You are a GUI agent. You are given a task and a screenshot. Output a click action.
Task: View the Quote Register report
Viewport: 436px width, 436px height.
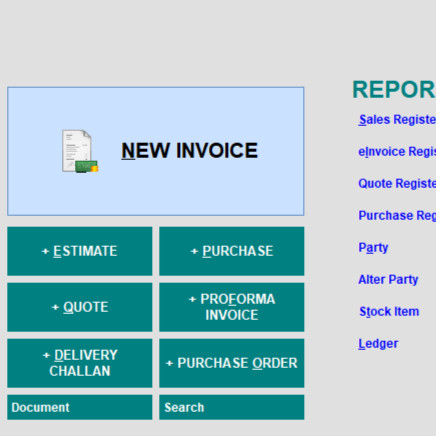tap(397, 184)
